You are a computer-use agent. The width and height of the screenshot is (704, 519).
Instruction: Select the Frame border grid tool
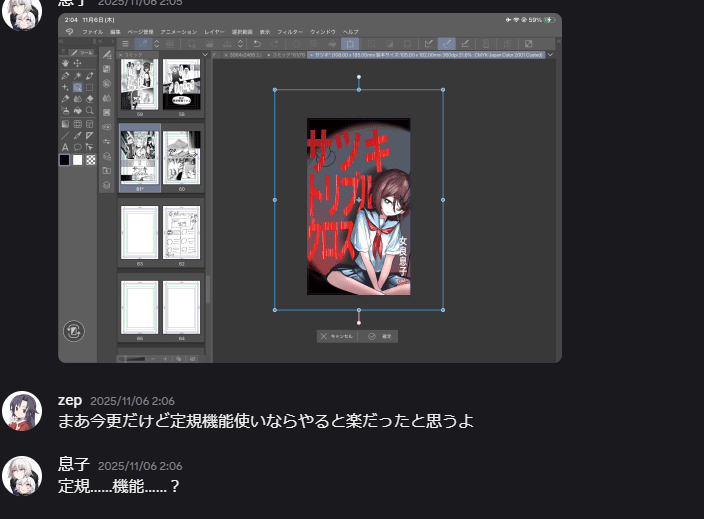[x=77, y=124]
